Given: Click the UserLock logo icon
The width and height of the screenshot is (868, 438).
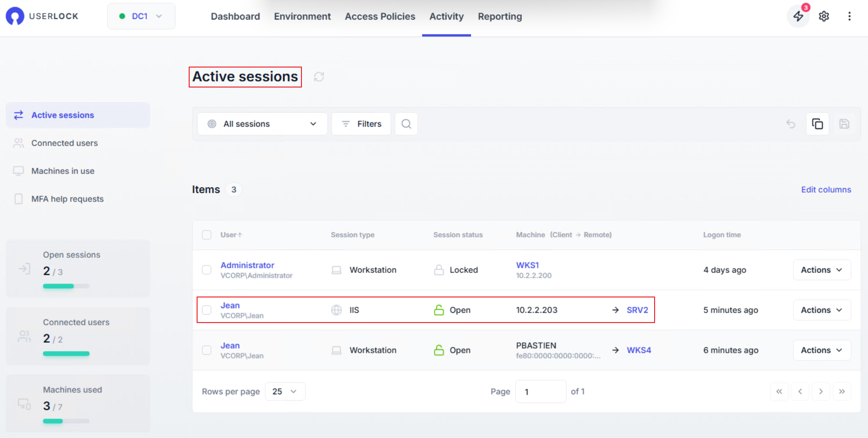Looking at the screenshot, I should click(x=15, y=16).
